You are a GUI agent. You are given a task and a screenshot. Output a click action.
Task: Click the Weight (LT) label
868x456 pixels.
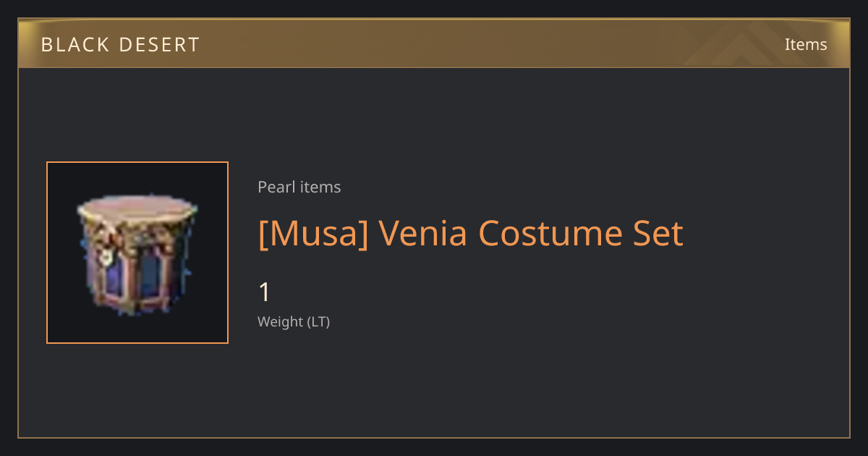click(294, 322)
